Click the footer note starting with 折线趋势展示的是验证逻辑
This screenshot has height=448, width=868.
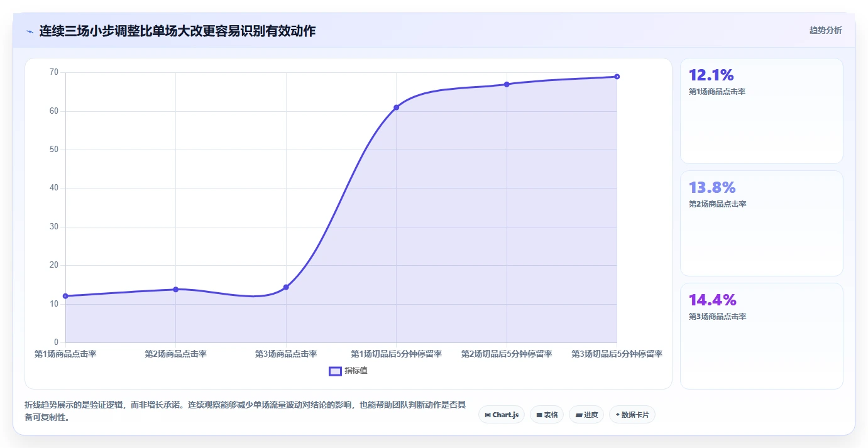click(x=245, y=411)
